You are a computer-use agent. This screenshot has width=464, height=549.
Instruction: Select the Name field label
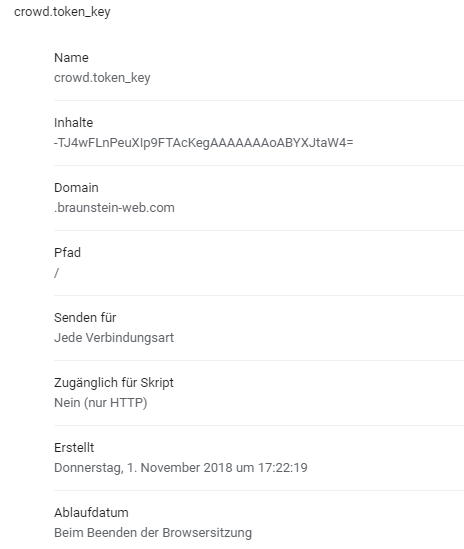pyautogui.click(x=71, y=57)
